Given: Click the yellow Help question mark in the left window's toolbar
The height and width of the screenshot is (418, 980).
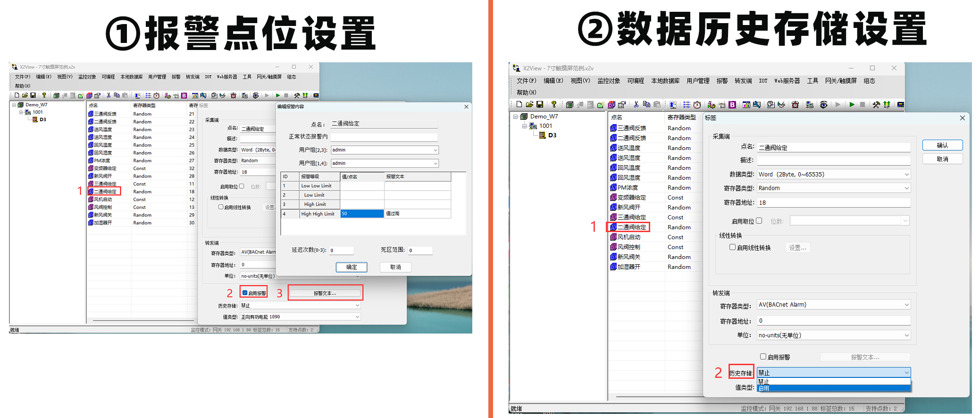Looking at the screenshot, I should pyautogui.click(x=44, y=95).
